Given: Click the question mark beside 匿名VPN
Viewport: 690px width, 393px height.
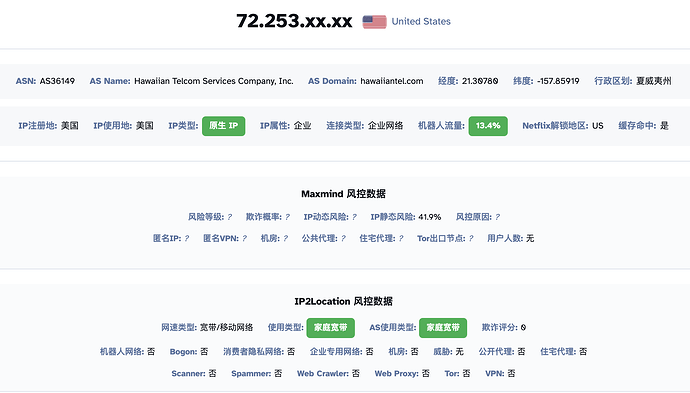Looking at the screenshot, I should tap(244, 239).
